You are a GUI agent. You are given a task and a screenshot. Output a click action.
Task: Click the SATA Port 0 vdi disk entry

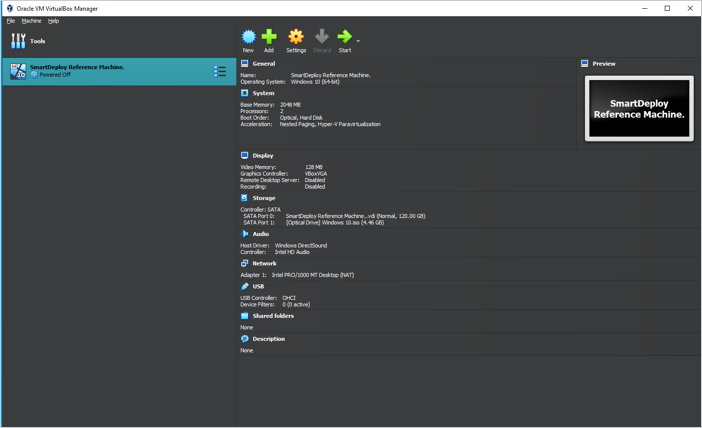[x=355, y=216]
